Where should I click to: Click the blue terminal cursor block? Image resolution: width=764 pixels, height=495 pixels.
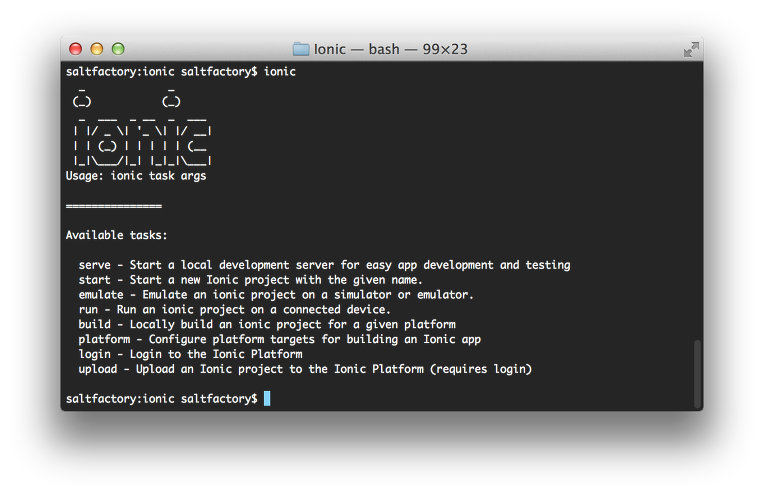266,399
